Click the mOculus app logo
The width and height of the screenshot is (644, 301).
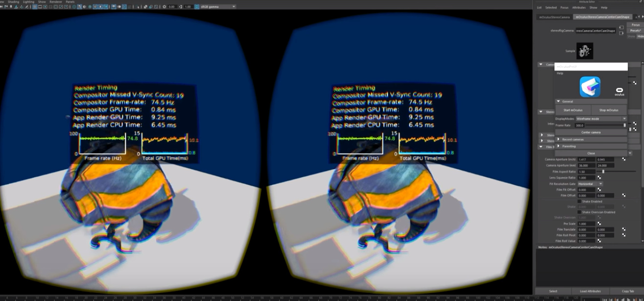tap(590, 87)
